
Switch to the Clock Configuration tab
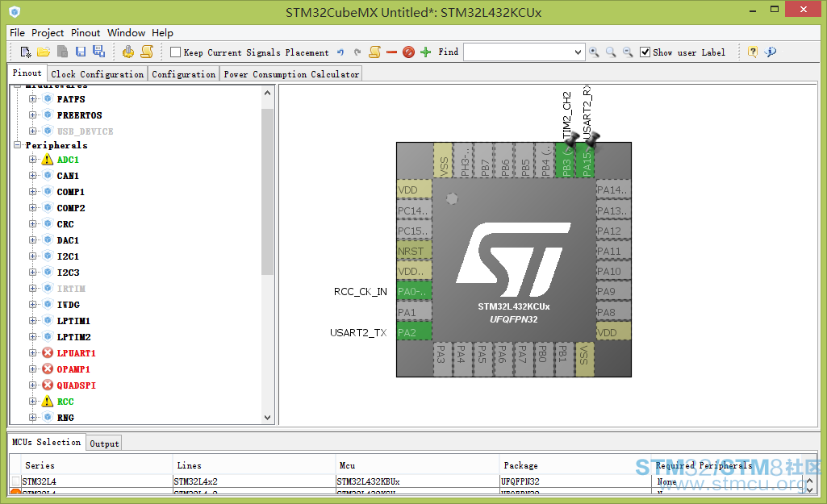click(x=97, y=74)
